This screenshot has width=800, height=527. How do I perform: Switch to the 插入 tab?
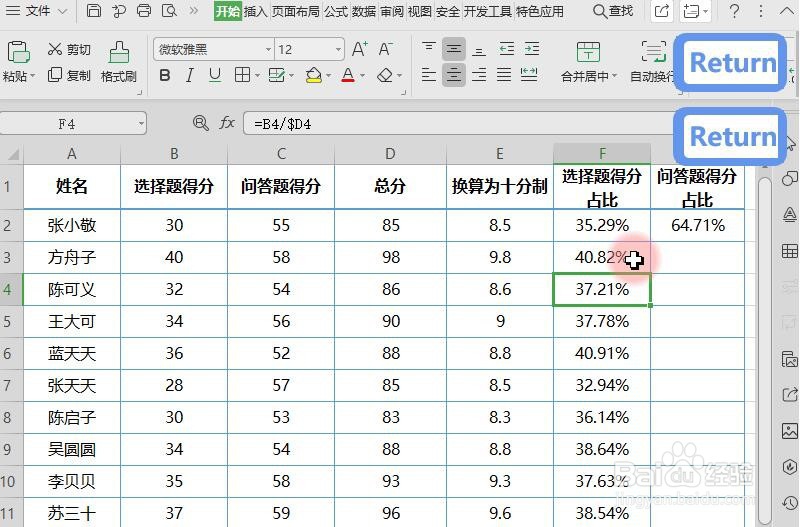tap(256, 11)
